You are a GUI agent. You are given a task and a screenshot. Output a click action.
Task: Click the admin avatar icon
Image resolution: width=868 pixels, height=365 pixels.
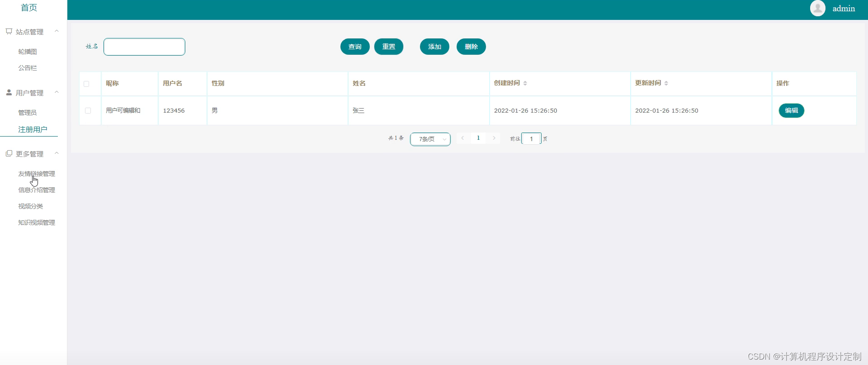817,8
